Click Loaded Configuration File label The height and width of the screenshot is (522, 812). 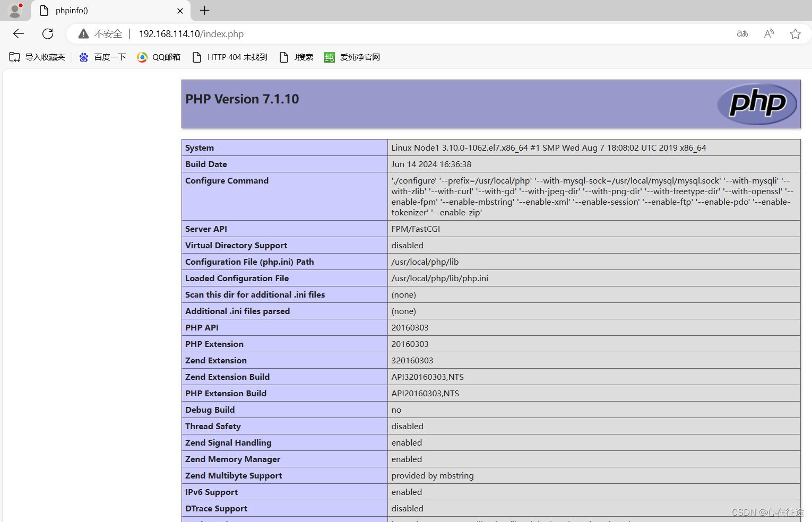tap(237, 279)
